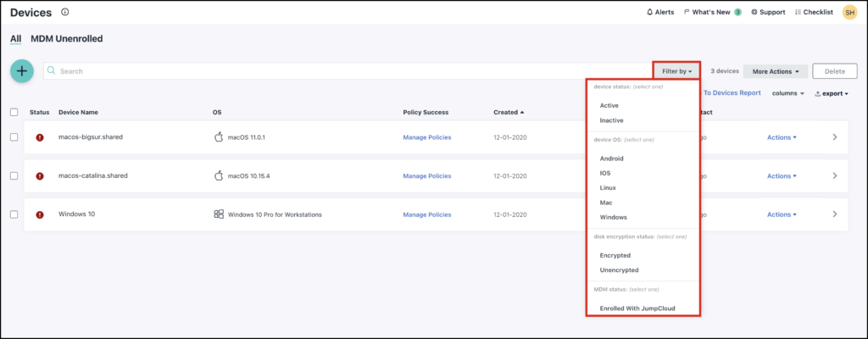Viewport: 868px width, 339px height.
Task: Toggle the select-all checkbox in header
Action: (14, 112)
